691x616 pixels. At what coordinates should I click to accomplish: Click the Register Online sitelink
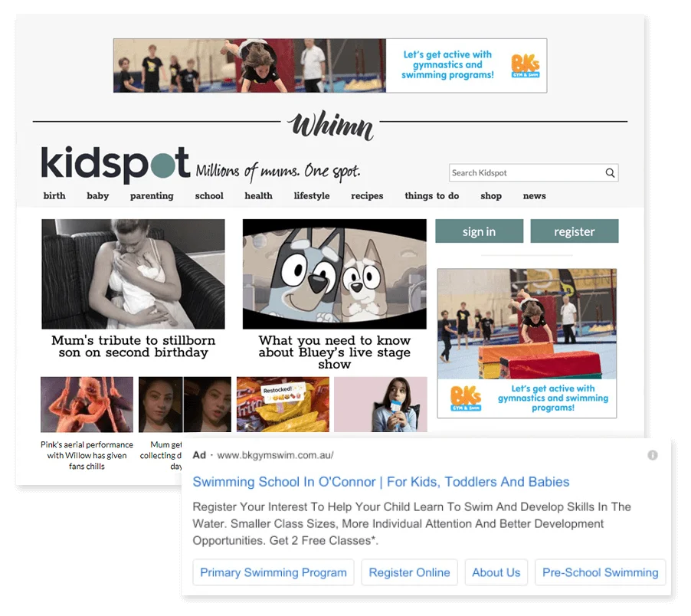pos(409,572)
